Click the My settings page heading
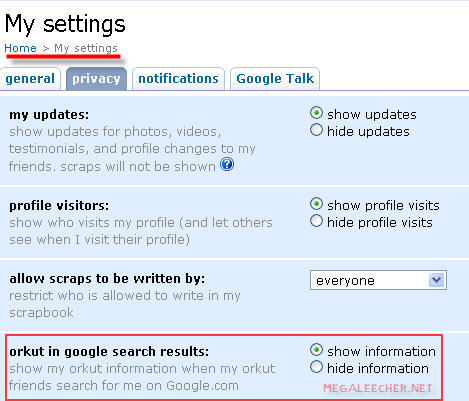Viewport: 469px width, 401px height. pos(65,24)
